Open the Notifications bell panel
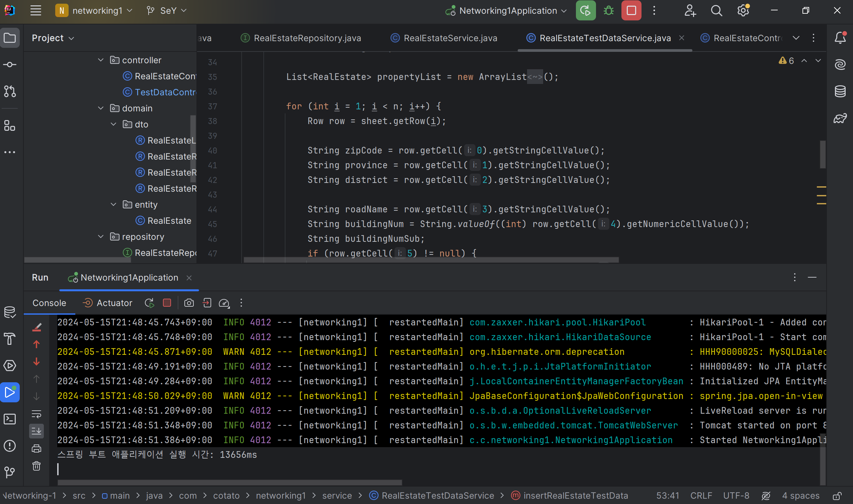The image size is (853, 504). [x=840, y=38]
